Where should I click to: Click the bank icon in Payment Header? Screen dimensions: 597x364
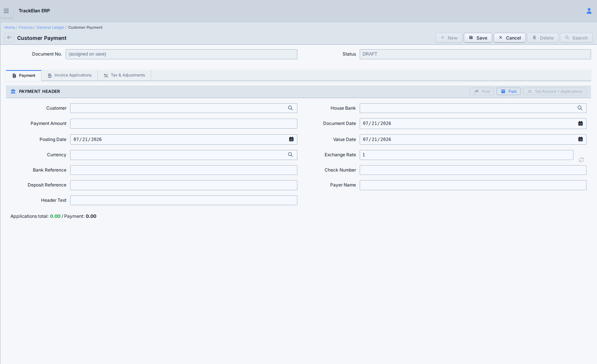pyautogui.click(x=13, y=91)
